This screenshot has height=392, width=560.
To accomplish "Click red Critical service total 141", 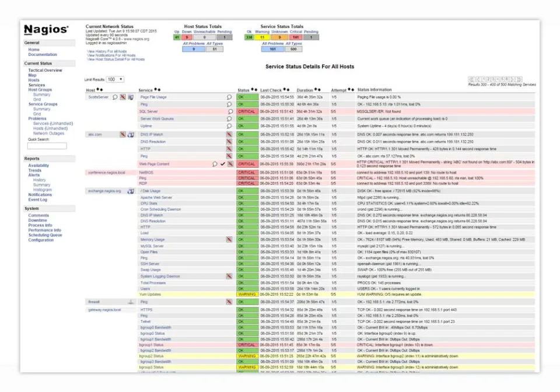I will click(x=296, y=37).
